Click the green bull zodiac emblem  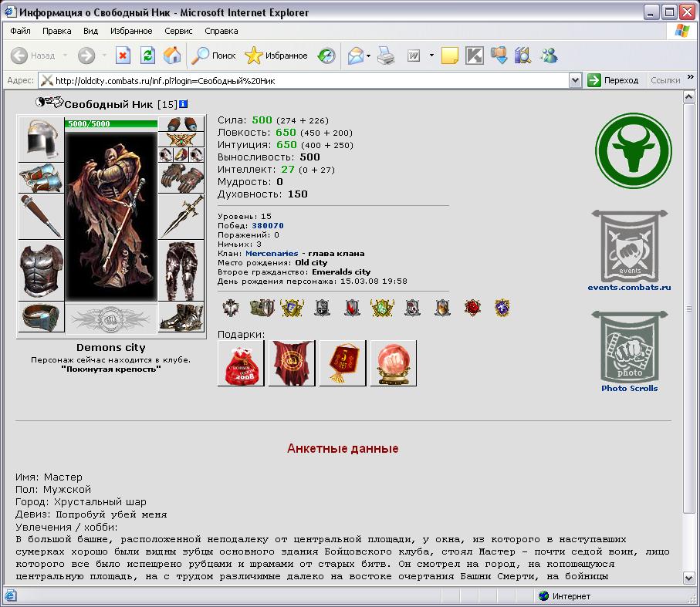point(633,150)
